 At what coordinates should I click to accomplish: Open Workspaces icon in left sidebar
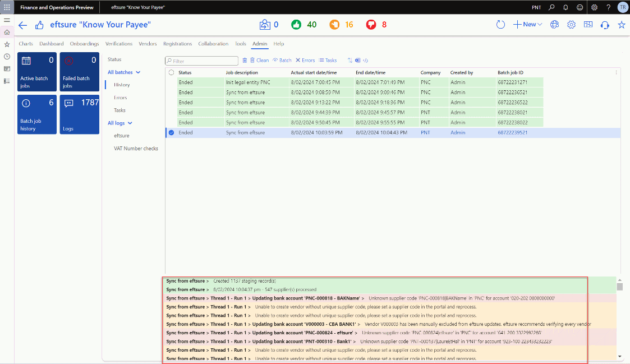click(7, 68)
